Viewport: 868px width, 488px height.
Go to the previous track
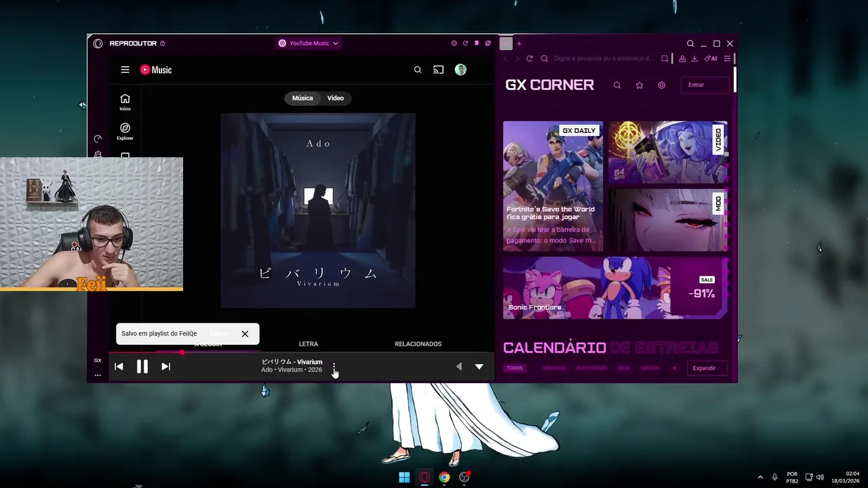[119, 367]
